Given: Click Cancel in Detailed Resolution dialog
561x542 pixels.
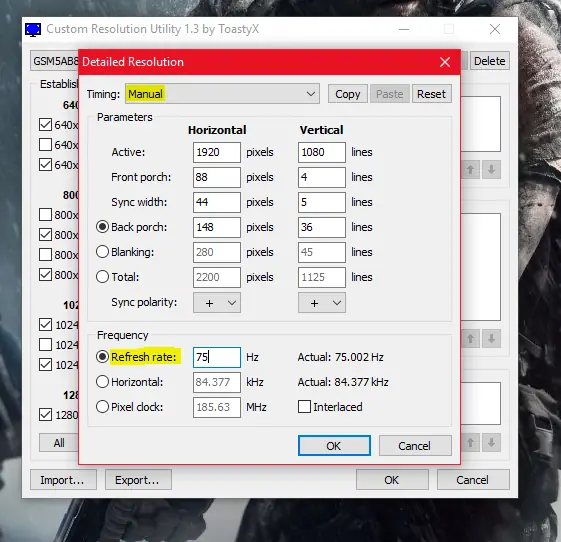Looking at the screenshot, I should pos(415,446).
